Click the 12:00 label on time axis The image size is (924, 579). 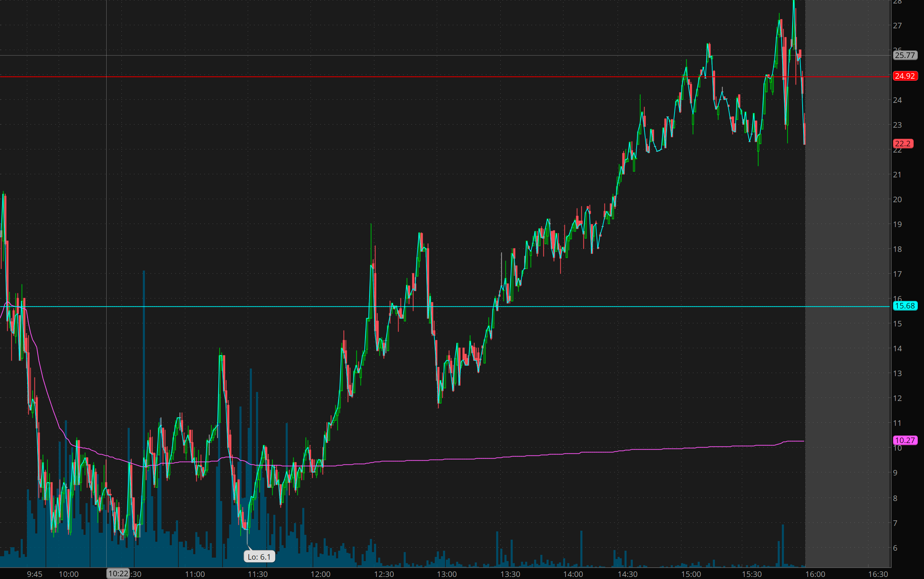click(321, 574)
